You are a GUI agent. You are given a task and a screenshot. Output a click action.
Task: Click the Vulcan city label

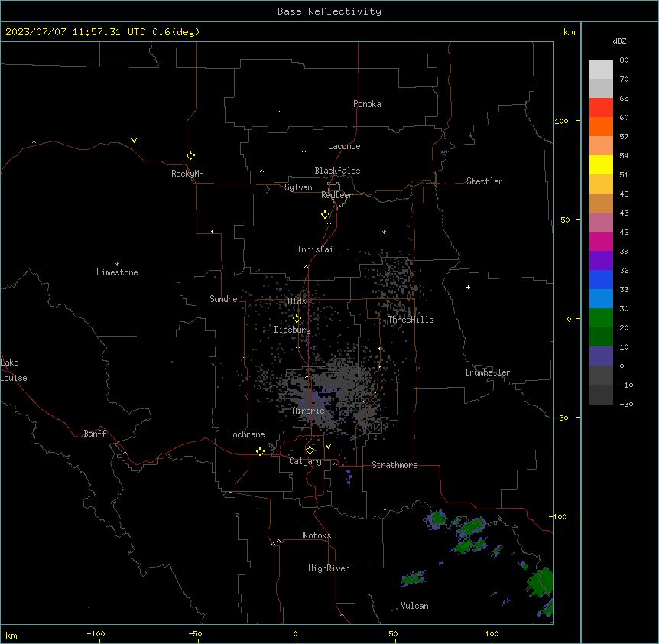[x=414, y=606]
